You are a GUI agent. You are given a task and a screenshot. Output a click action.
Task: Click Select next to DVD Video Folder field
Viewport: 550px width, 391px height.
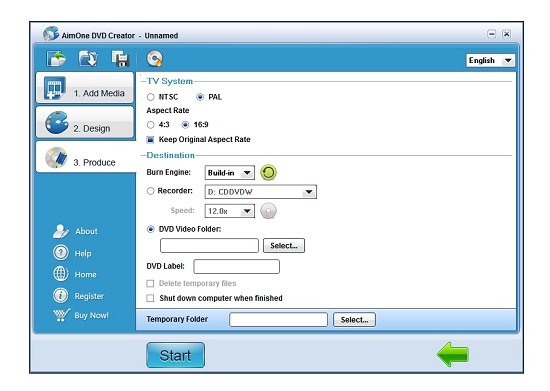tap(284, 245)
